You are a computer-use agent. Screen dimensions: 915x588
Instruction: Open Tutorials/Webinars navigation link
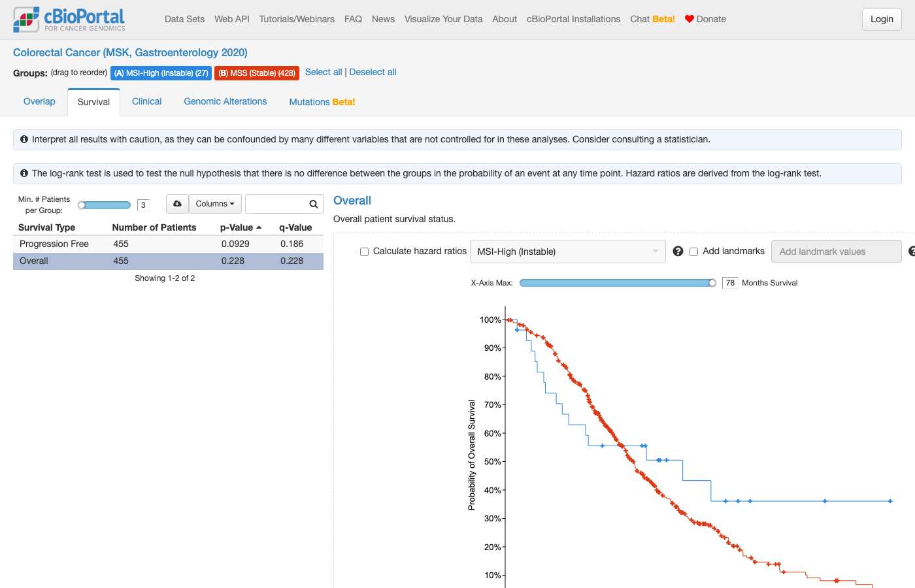pyautogui.click(x=297, y=19)
